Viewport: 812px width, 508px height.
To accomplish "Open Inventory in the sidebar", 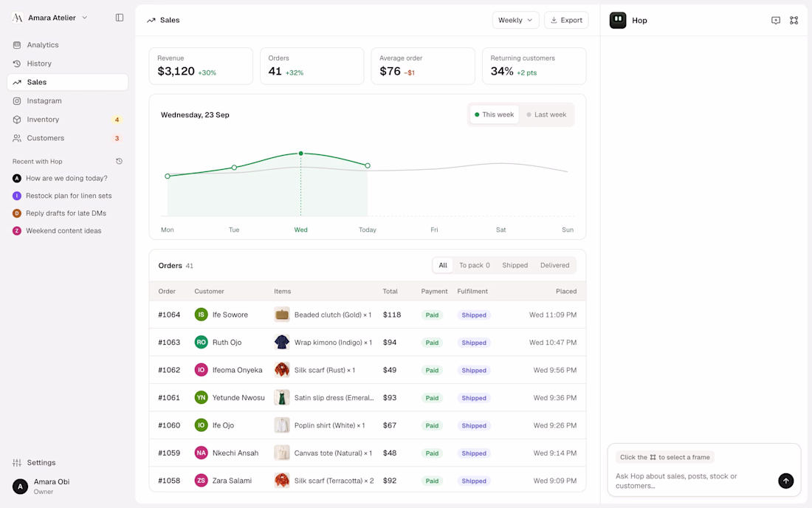I will click(x=68, y=120).
